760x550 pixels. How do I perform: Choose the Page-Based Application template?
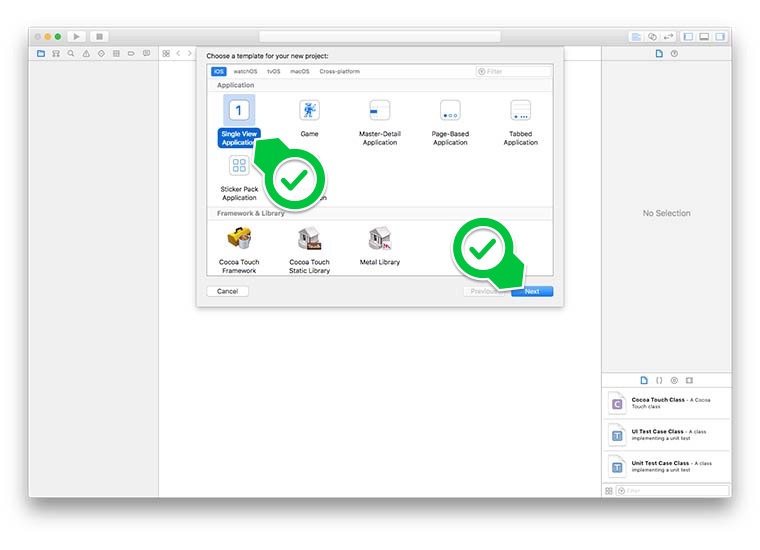coord(450,121)
